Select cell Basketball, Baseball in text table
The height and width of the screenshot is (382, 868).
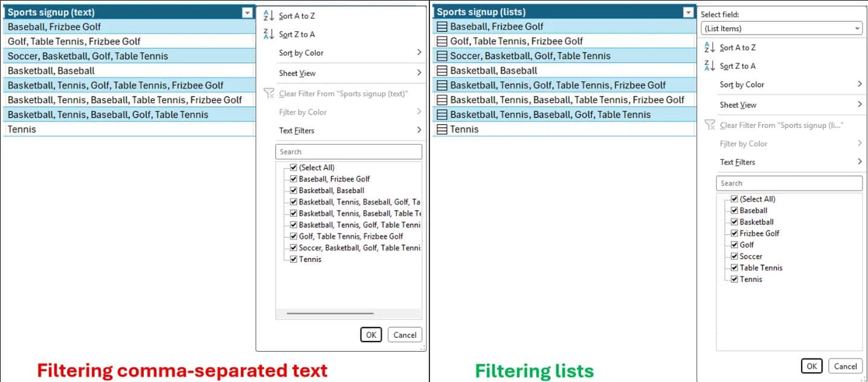[129, 71]
